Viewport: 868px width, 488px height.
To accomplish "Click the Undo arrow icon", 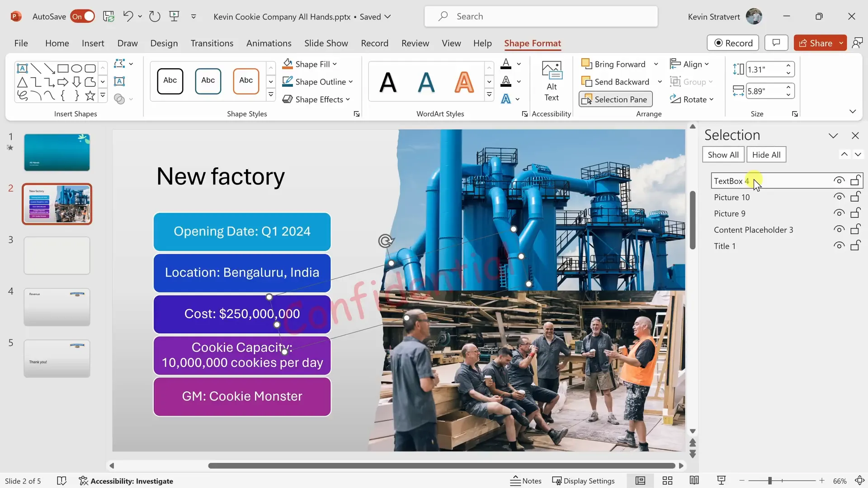I will click(x=128, y=17).
